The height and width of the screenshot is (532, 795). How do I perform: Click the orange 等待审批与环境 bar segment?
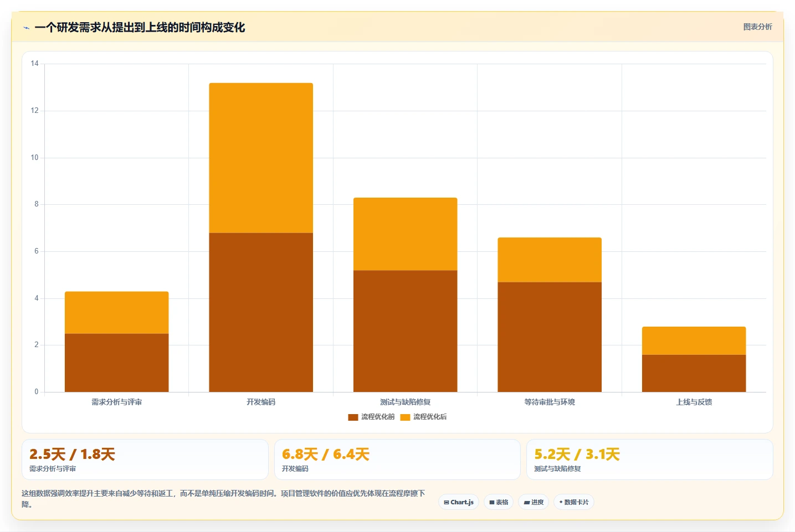[x=550, y=260]
